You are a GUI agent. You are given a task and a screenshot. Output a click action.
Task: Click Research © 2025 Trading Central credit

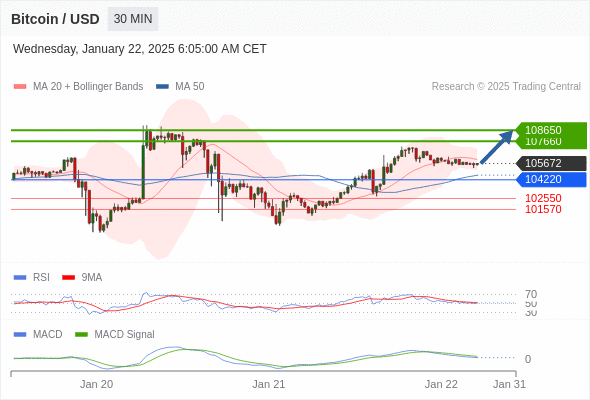pos(506,87)
